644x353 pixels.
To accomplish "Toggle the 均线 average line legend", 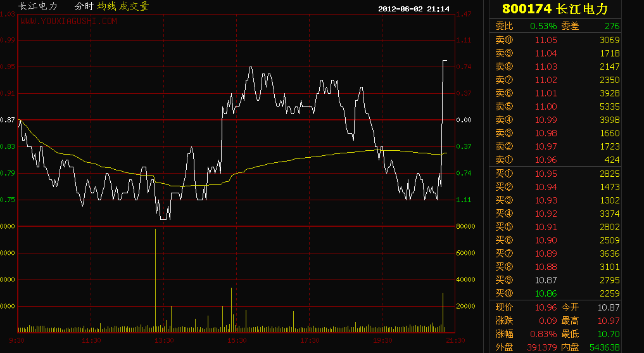I will (x=106, y=6).
